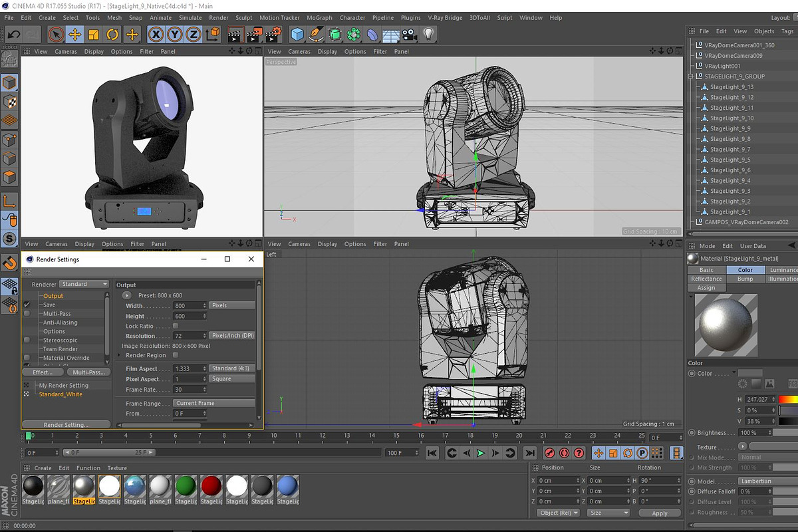Enable the Render Region checkbox
Screen dimensions: 798x532
tap(176, 355)
